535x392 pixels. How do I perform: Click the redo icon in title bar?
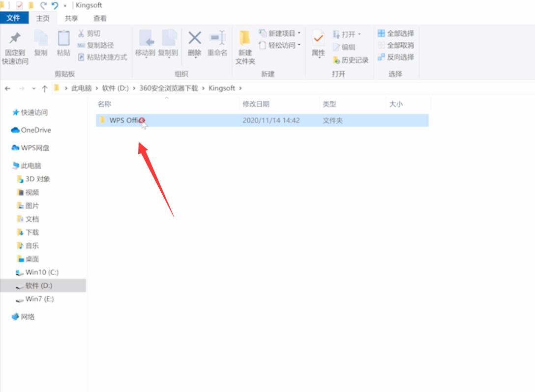point(43,5)
